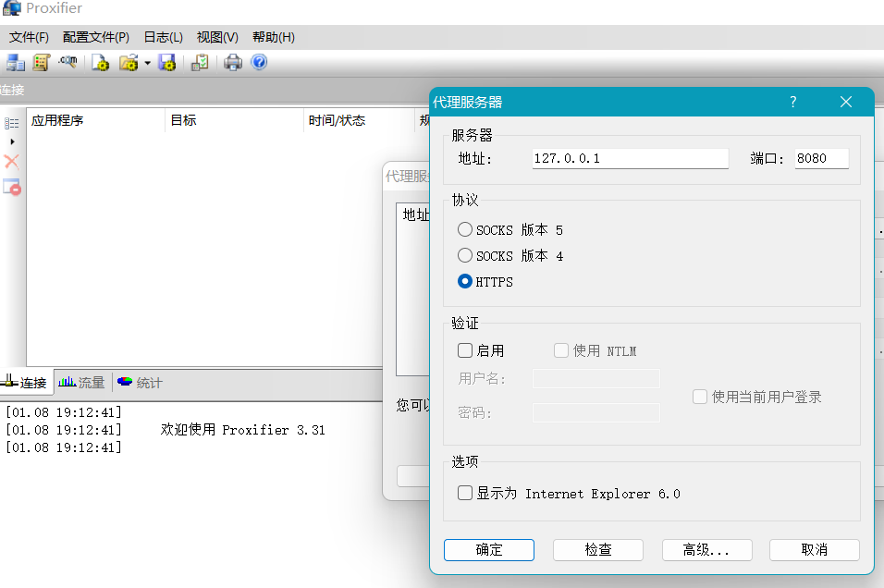The width and height of the screenshot is (884, 588).
Task: Open 帮助(H) menu
Action: tap(274, 37)
